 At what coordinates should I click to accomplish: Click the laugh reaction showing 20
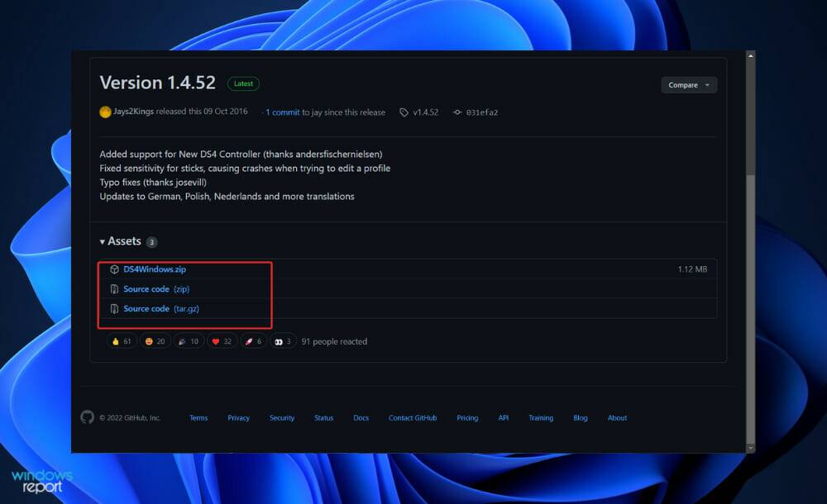(x=155, y=341)
